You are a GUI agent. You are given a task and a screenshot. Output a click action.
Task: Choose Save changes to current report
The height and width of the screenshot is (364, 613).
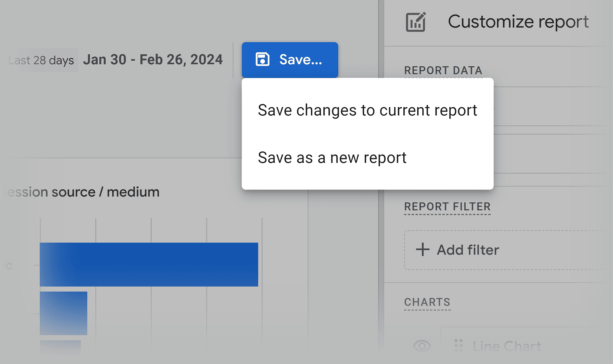point(367,110)
